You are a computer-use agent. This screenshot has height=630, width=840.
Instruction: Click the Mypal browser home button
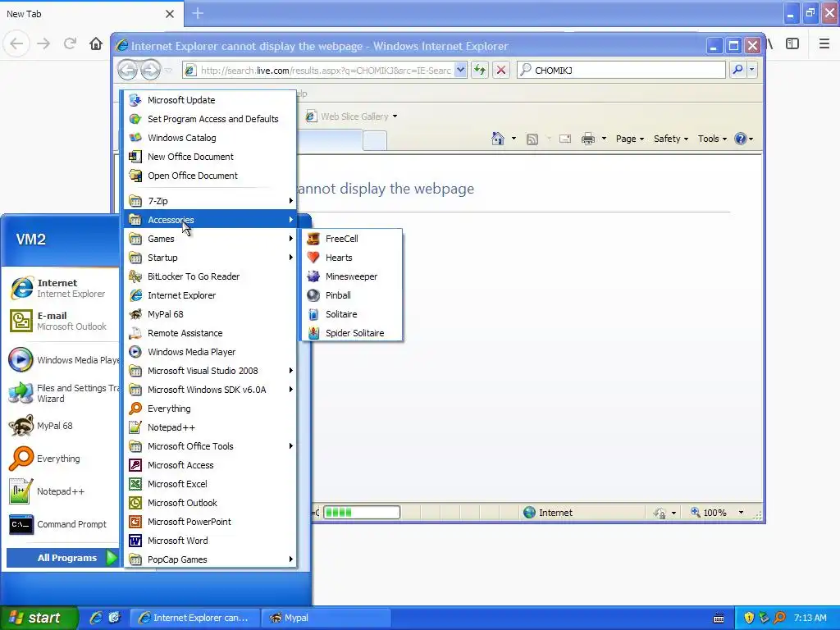pyautogui.click(x=96, y=43)
